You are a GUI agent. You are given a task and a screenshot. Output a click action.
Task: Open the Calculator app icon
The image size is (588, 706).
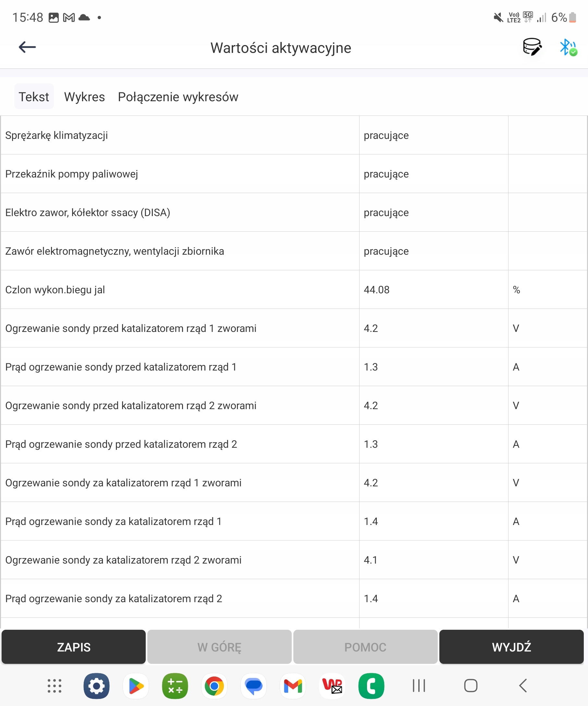[x=175, y=686]
